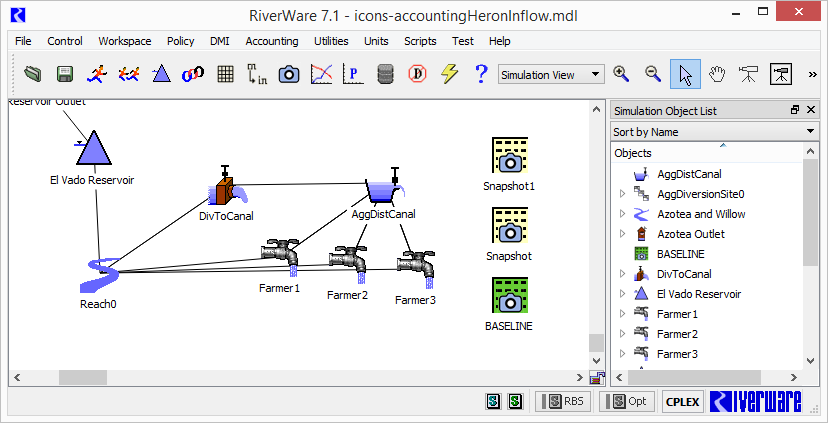
Task: Open the SCT grid icon
Action: tap(225, 74)
